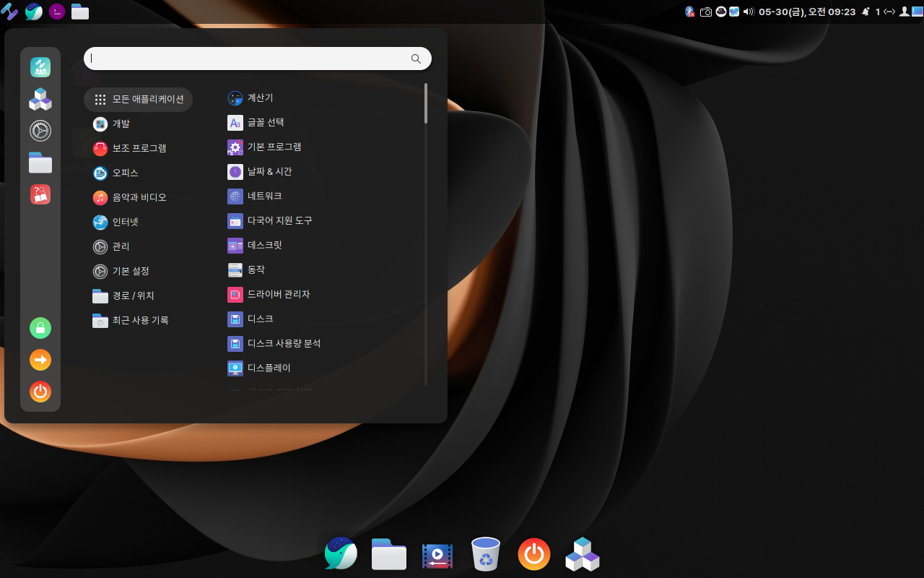
Task: Select the 개발 category
Action: [111, 124]
